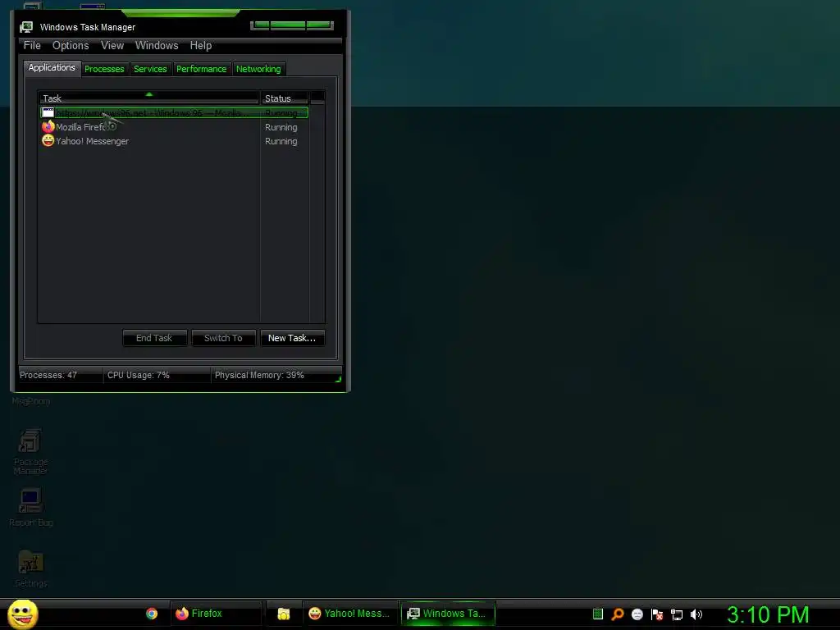Switch to the Firefox taskbar button
The height and width of the screenshot is (630, 840).
216,614
